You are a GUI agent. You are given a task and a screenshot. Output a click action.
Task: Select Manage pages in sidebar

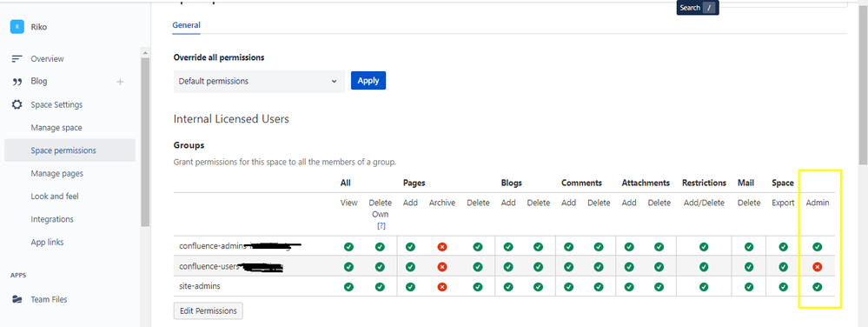tap(57, 173)
